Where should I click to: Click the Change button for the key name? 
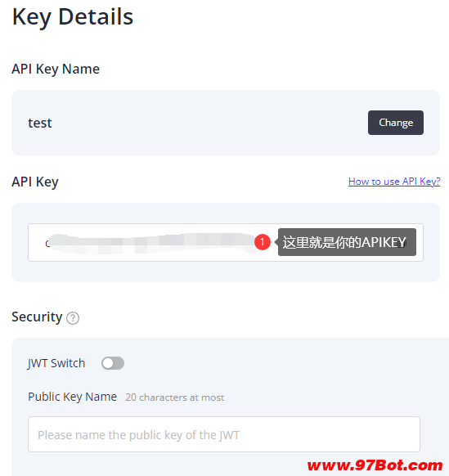(396, 123)
